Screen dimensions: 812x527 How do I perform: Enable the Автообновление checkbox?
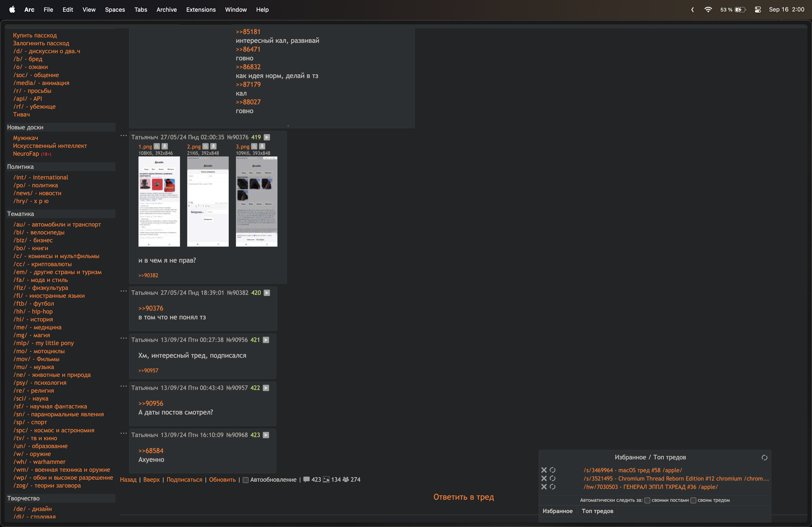click(x=245, y=480)
